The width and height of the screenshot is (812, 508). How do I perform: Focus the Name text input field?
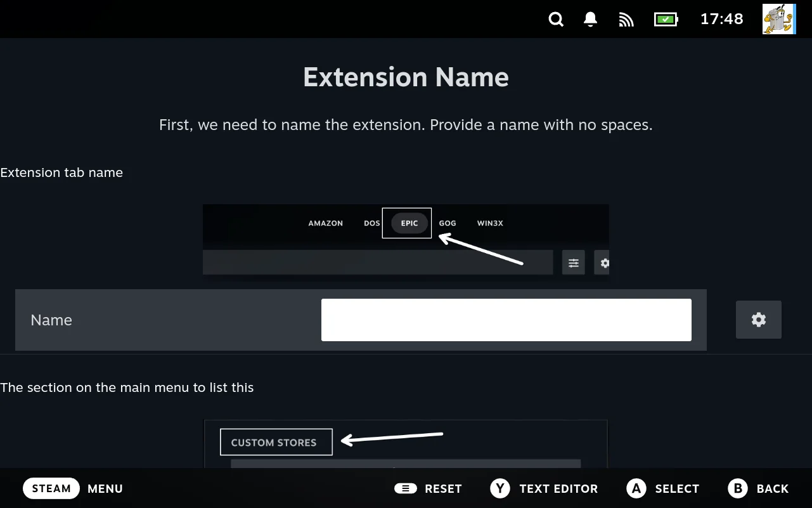click(x=506, y=320)
